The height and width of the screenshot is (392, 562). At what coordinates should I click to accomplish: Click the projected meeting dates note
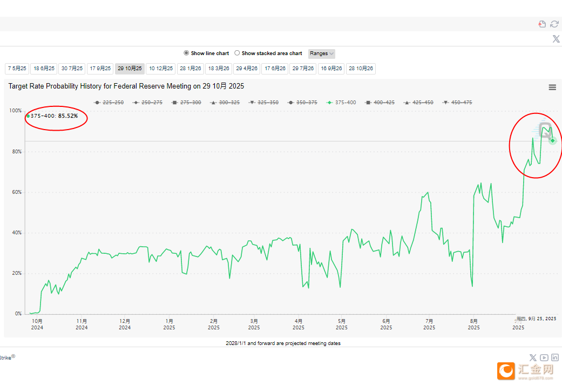pos(283,343)
